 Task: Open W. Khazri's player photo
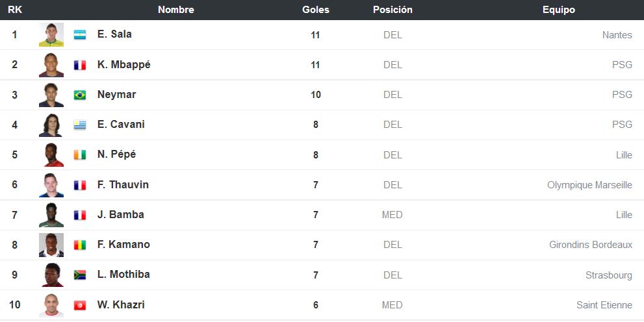pyautogui.click(x=51, y=305)
